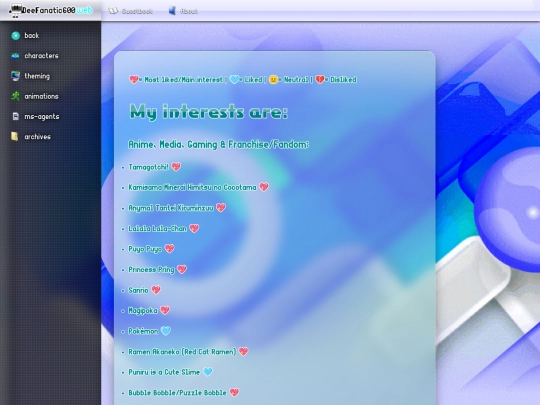Select the 'My interests are:' heading
The width and height of the screenshot is (540, 405).
[208, 112]
